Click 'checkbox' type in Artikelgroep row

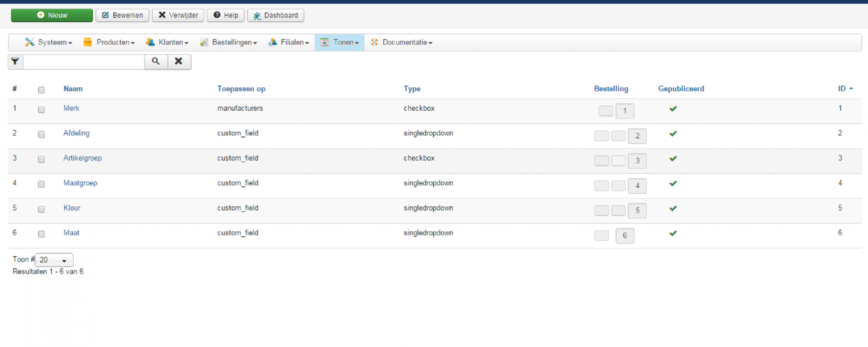[x=419, y=158]
